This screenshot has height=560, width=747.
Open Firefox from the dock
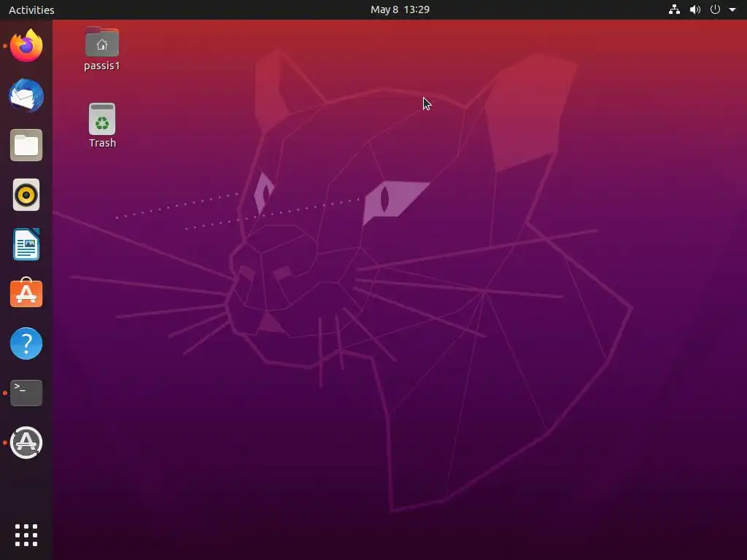26,46
